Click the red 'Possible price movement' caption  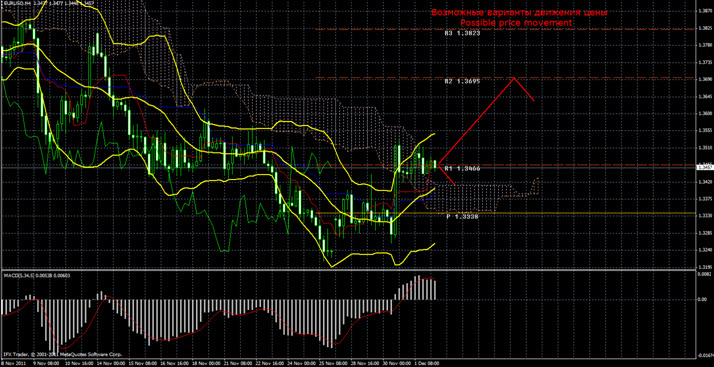click(516, 22)
